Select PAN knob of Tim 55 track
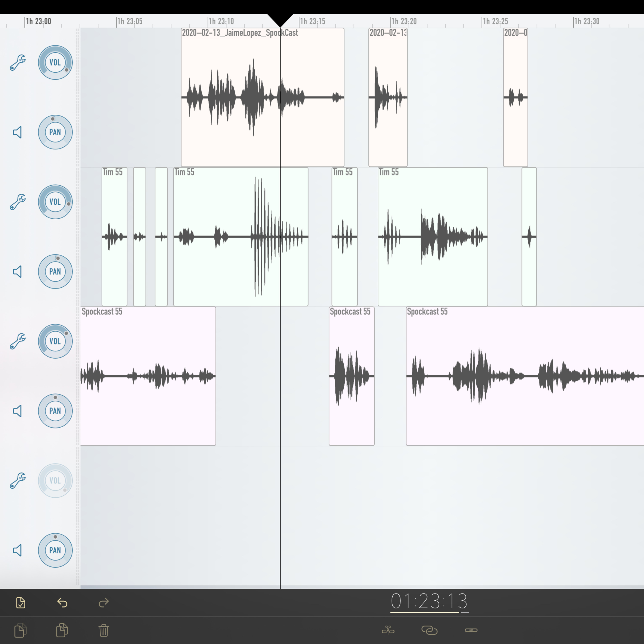 click(55, 272)
